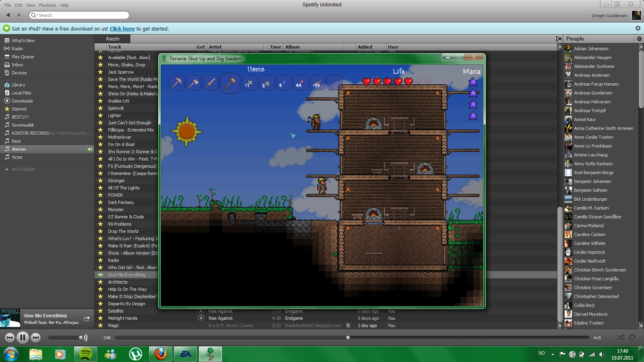Open the Inbox sidebar item
Viewport: 644px width, 362px height.
point(17,65)
